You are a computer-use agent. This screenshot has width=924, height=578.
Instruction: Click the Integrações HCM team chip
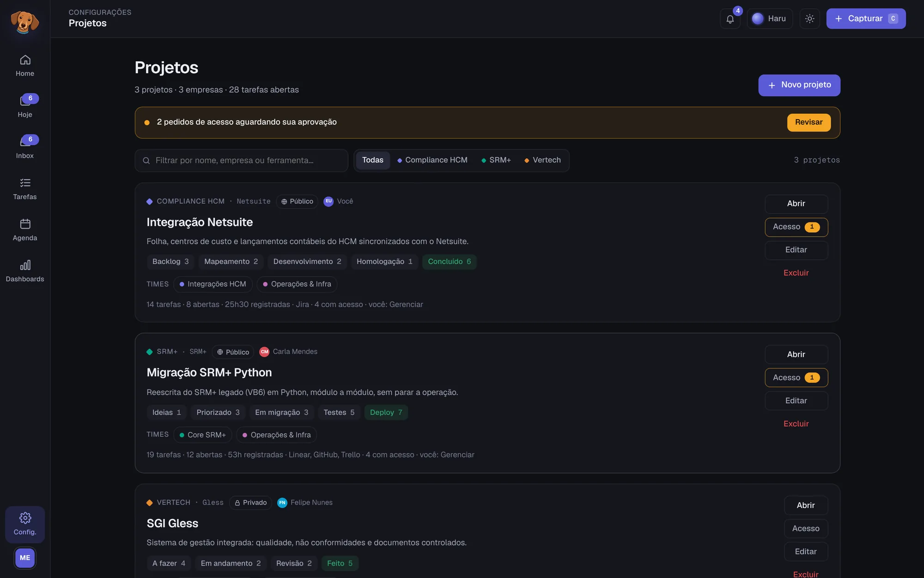213,284
